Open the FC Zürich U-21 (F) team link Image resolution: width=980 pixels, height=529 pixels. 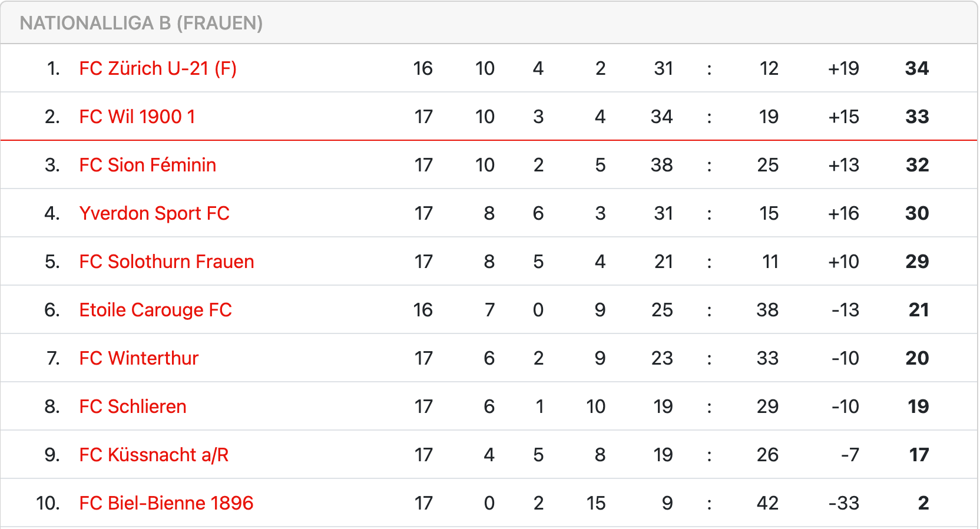coord(158,68)
